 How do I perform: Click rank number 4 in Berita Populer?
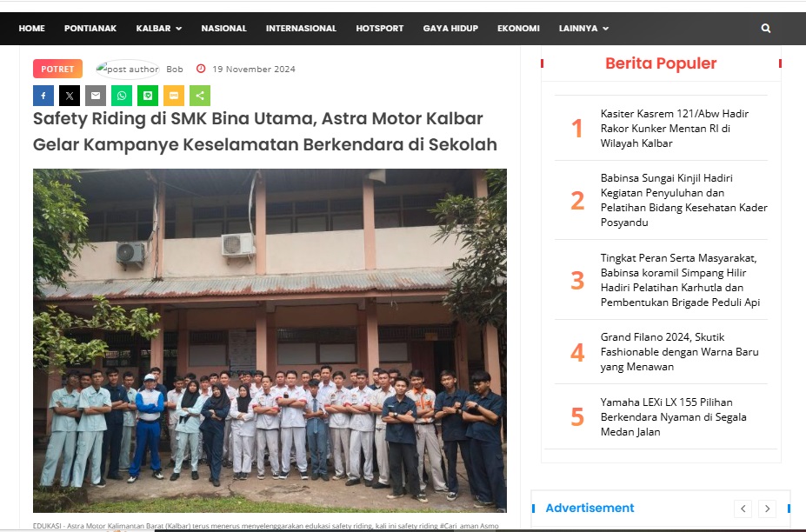pyautogui.click(x=577, y=352)
